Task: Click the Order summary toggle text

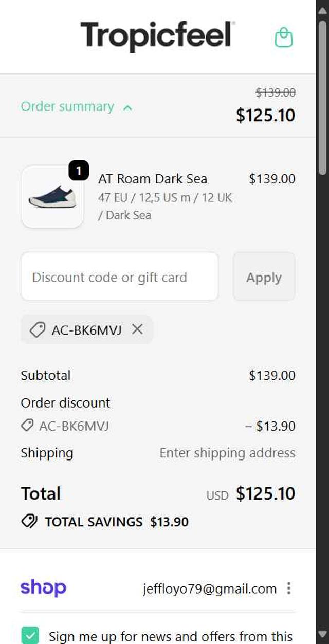Action: coord(67,106)
